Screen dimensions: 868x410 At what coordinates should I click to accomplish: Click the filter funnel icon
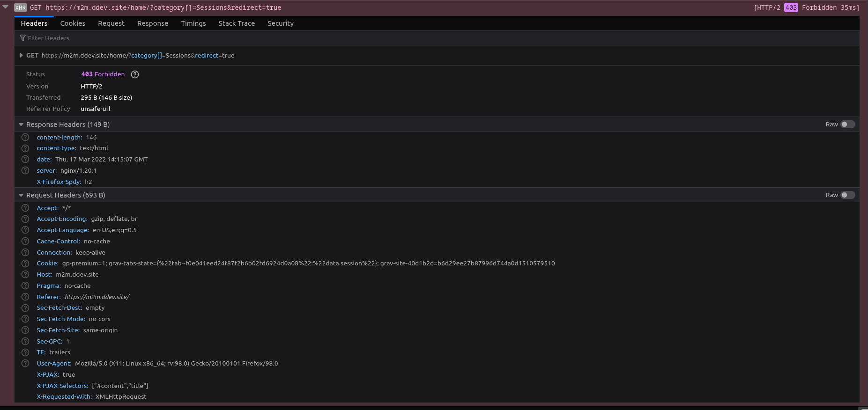tap(22, 38)
